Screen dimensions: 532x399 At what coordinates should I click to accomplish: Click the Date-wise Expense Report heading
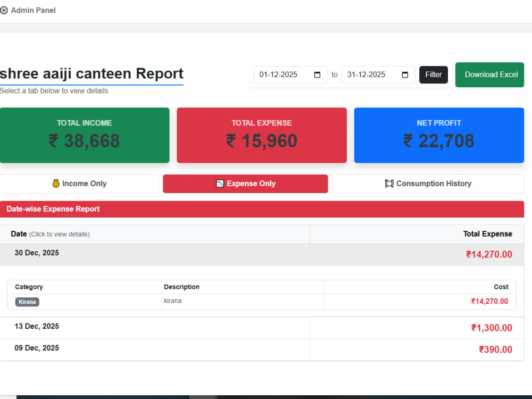[53, 209]
